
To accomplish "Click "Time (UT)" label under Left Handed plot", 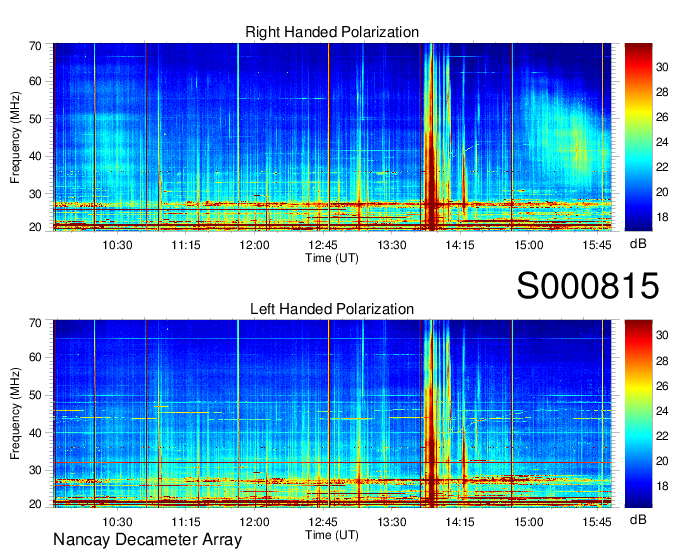I will [x=332, y=535].
